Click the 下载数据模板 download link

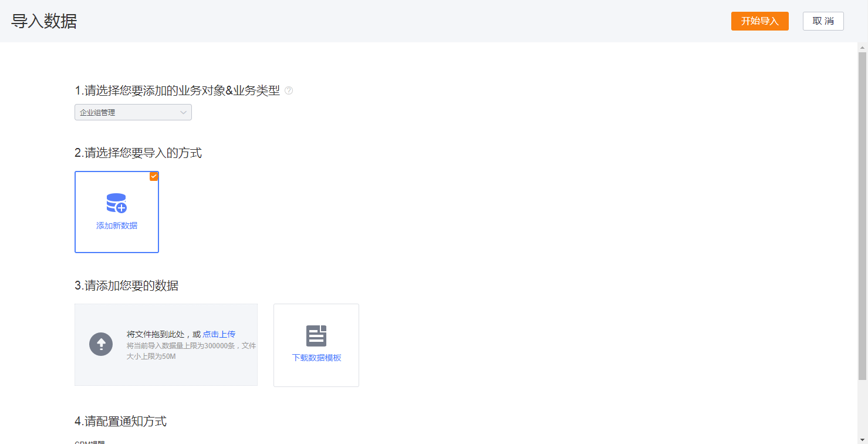316,357
